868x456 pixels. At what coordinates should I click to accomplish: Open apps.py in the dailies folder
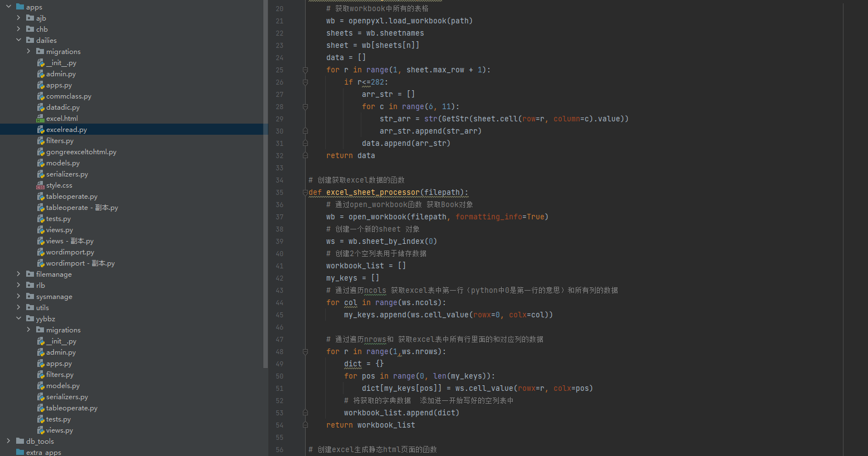point(59,85)
